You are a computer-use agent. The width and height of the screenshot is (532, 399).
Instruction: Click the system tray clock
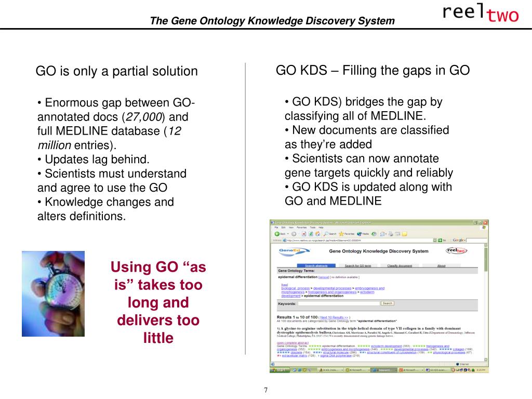click(x=481, y=370)
